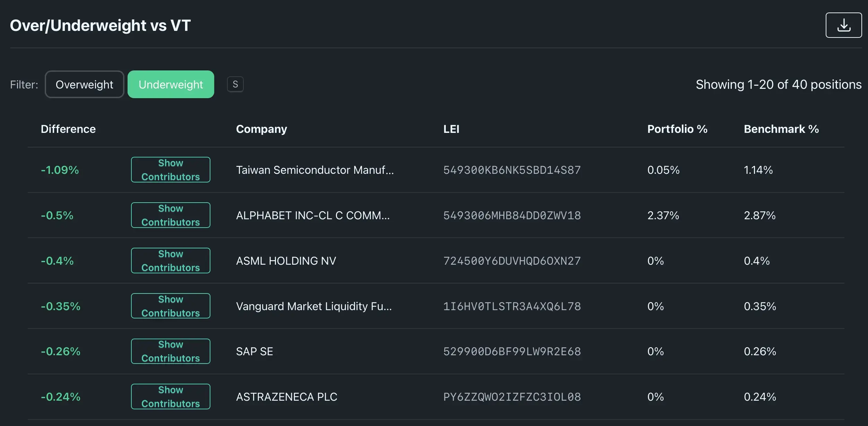The width and height of the screenshot is (868, 426).
Task: Expand contributors for ASML Holding NV
Action: coord(171,261)
